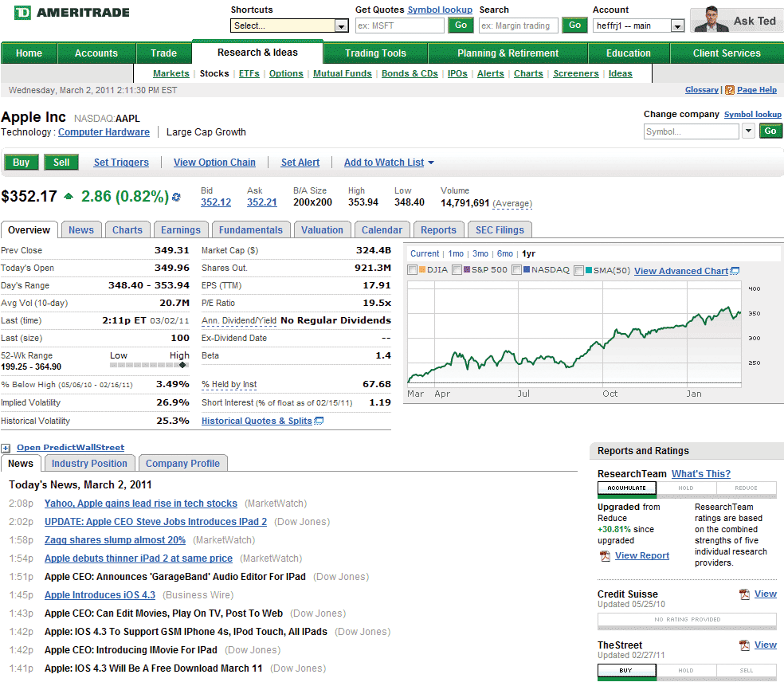Enable the DJIA comparison checkbox
The image size is (784, 686).
pyautogui.click(x=413, y=270)
